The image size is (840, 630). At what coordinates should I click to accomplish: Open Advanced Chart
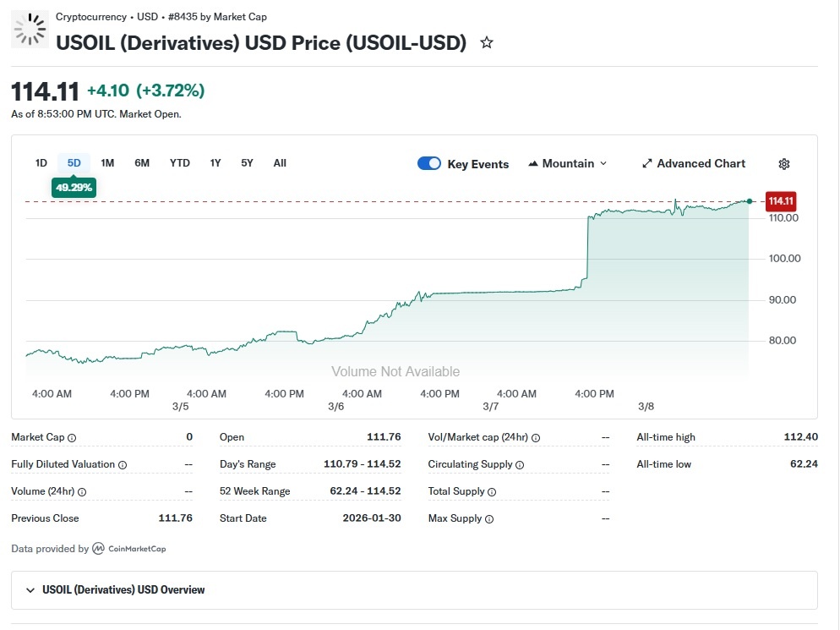click(695, 163)
